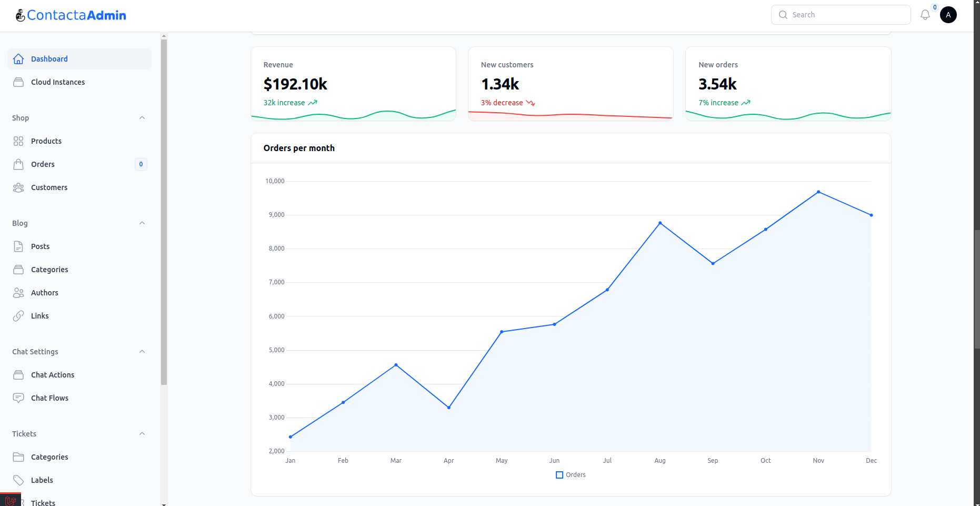Screen dimensions: 980x506
Task: Go to Authors page
Action: point(45,293)
